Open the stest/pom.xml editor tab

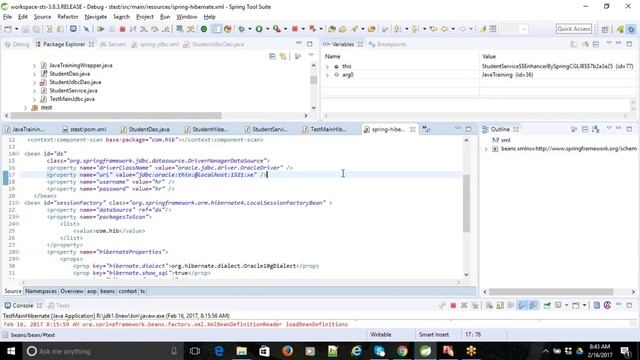(84, 129)
